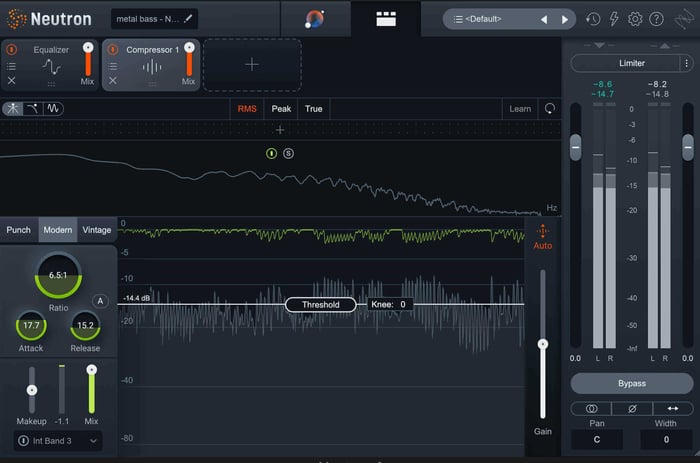Click the Learn crossover button
The height and width of the screenshot is (463, 700).
coord(520,109)
